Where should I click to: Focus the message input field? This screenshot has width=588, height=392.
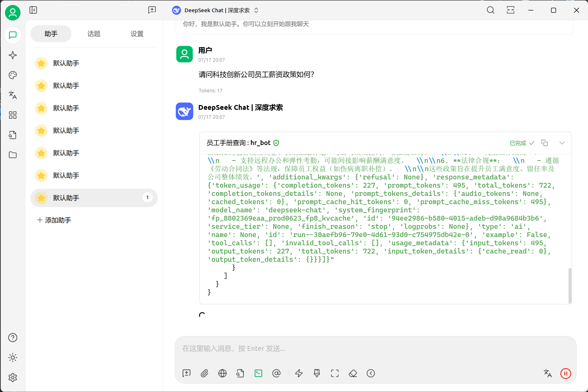[375, 349]
